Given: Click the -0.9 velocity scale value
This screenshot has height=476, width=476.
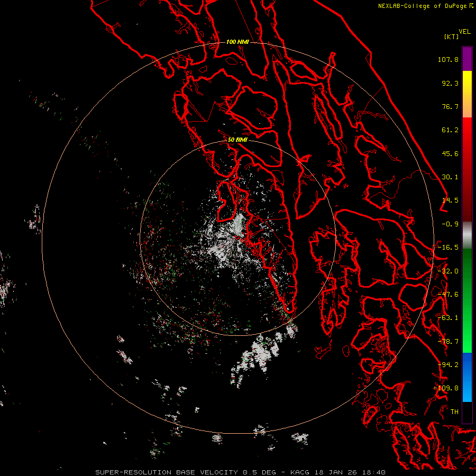Looking at the screenshot, I should (x=450, y=224).
